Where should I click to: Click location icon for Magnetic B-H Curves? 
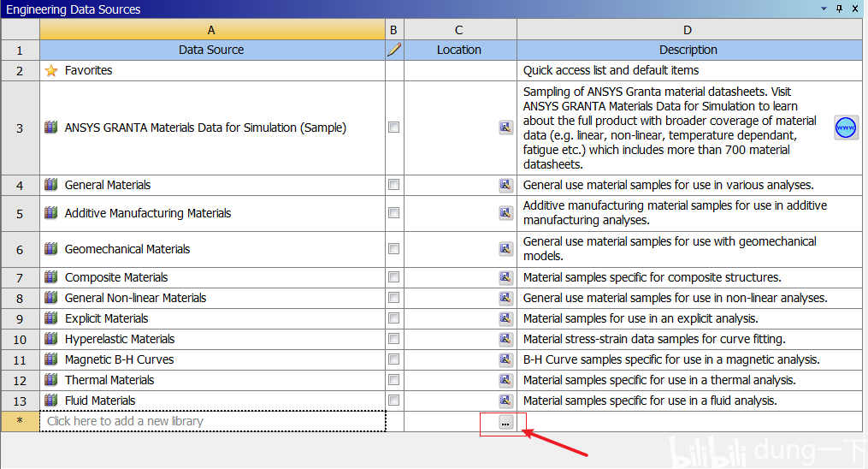(x=505, y=359)
